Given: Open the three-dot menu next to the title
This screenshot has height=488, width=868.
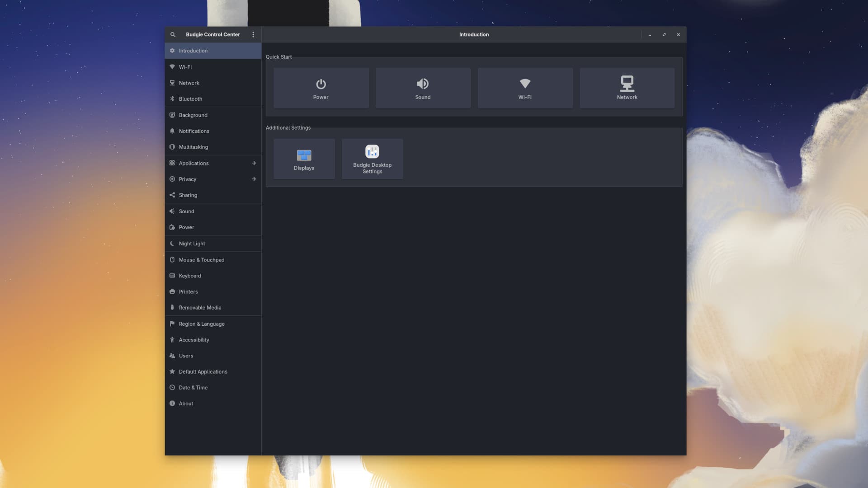Looking at the screenshot, I should coord(253,34).
